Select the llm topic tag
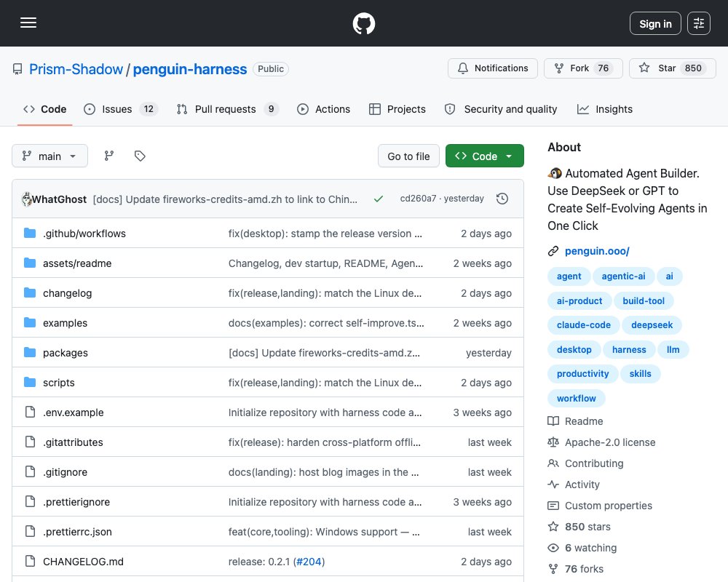The height and width of the screenshot is (582, 728). click(x=673, y=349)
